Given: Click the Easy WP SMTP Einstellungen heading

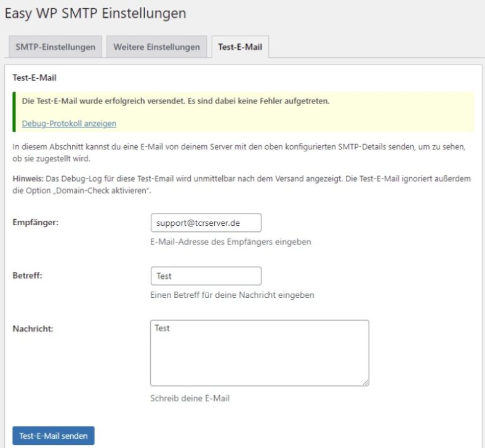Looking at the screenshot, I should tap(95, 14).
